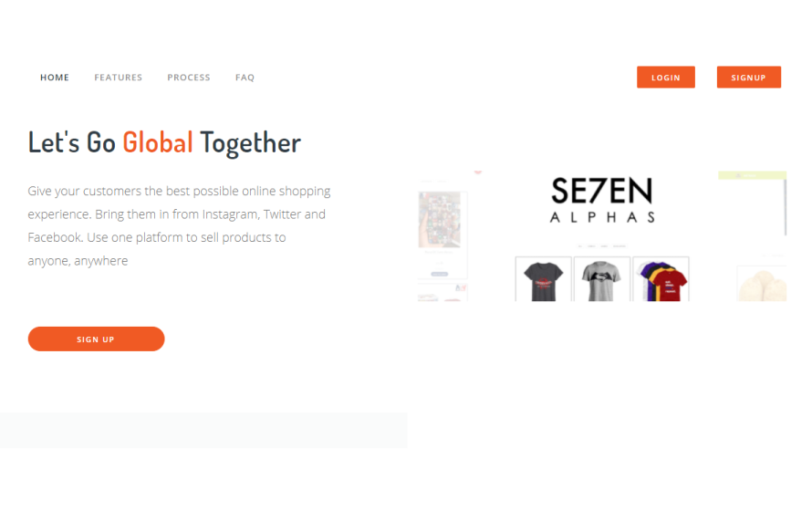Select PROCESS in the navigation bar
812x511 pixels.
click(189, 78)
